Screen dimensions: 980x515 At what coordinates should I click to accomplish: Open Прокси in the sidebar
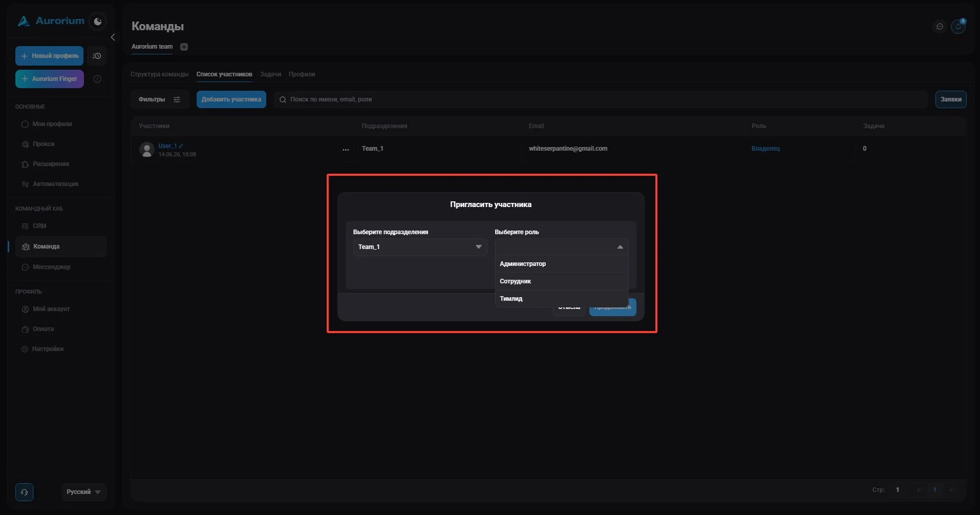44,144
